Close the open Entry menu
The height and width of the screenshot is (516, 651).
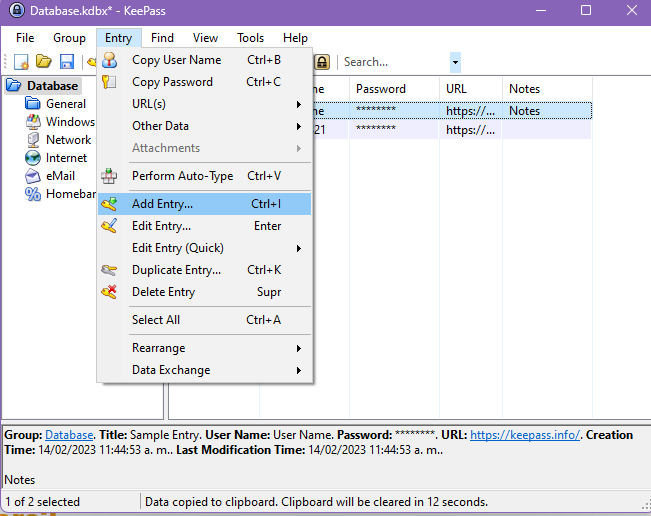coord(118,38)
